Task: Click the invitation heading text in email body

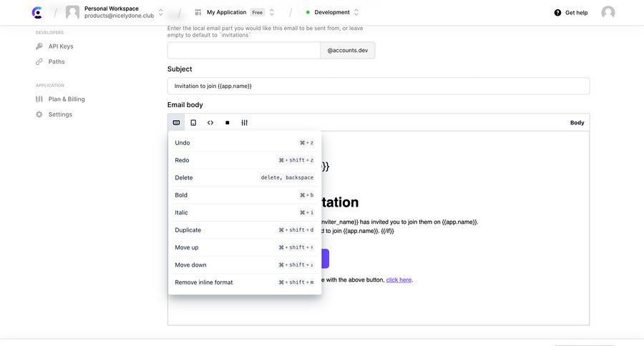Action: pyautogui.click(x=340, y=202)
